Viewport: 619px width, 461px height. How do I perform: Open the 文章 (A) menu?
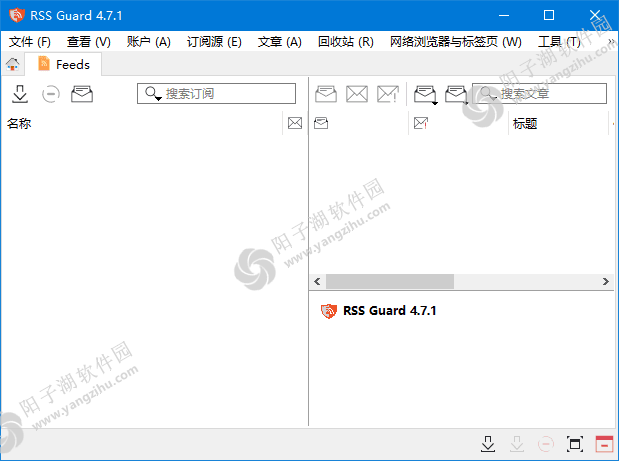tap(279, 41)
